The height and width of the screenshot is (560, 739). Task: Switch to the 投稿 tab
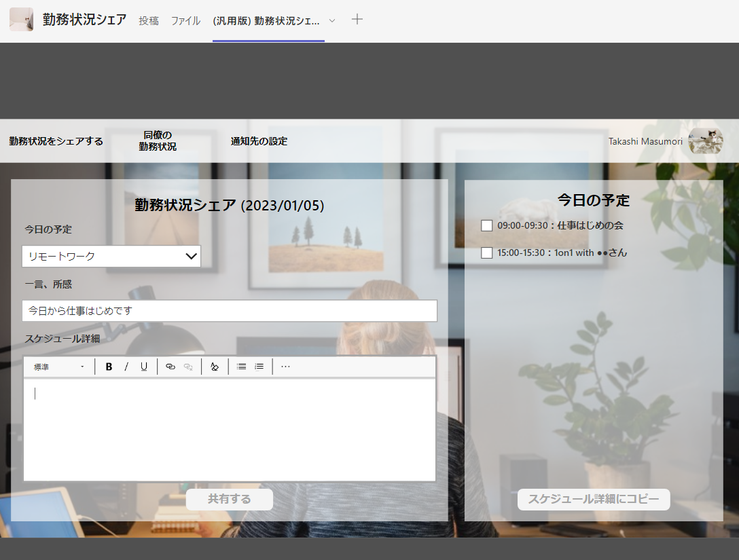click(x=149, y=21)
